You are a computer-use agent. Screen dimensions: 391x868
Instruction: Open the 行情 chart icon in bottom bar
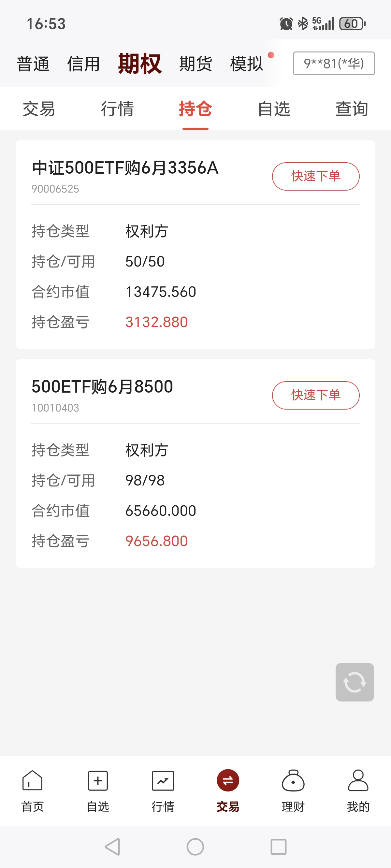pyautogui.click(x=163, y=780)
